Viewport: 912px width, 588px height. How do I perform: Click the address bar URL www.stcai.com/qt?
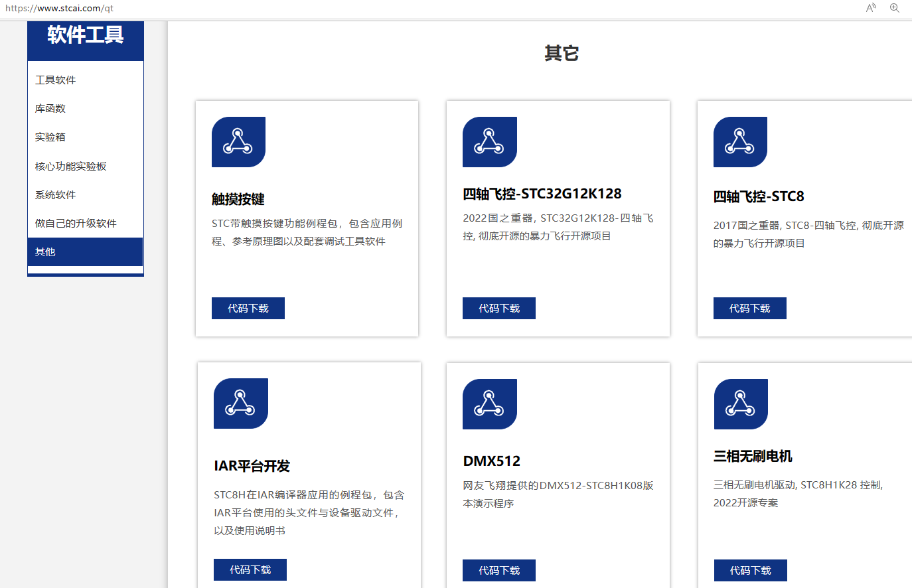pos(60,8)
